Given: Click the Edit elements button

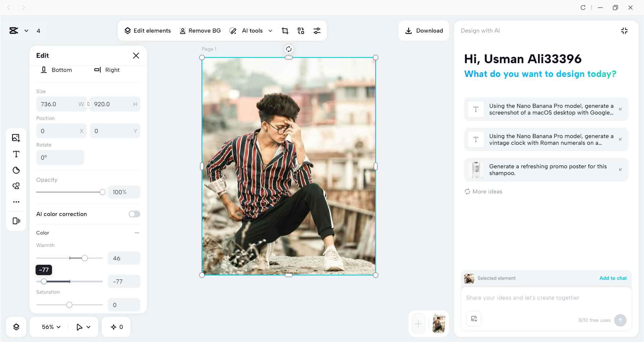Looking at the screenshot, I should (x=147, y=31).
